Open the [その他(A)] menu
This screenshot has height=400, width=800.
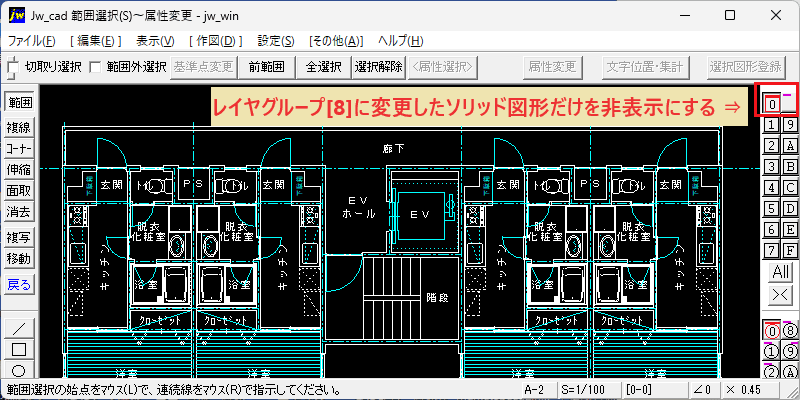(x=336, y=41)
